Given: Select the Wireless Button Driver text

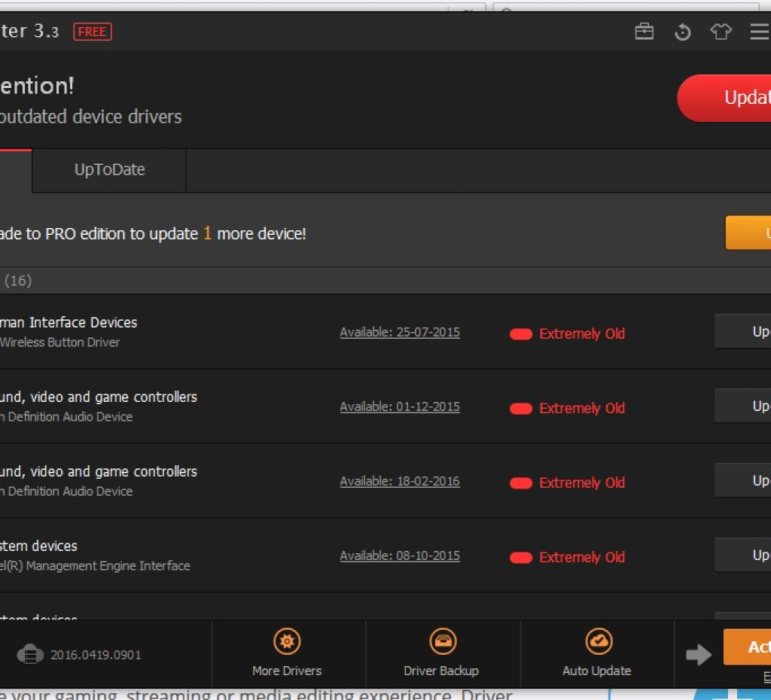Looking at the screenshot, I should tap(59, 342).
